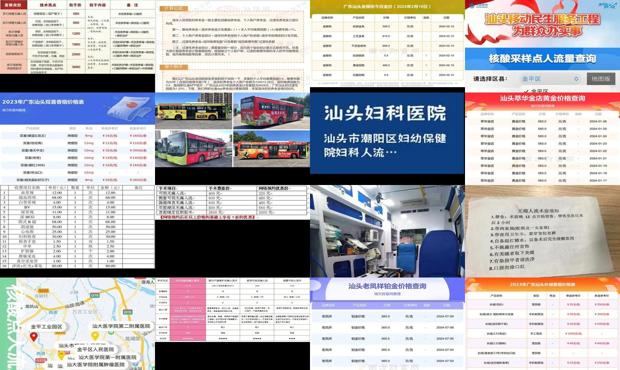Image resolution: width=620 pixels, height=370 pixels.
Task: Click the yellow pin beside 金平区人民医院 label
Action: click(x=62, y=355)
